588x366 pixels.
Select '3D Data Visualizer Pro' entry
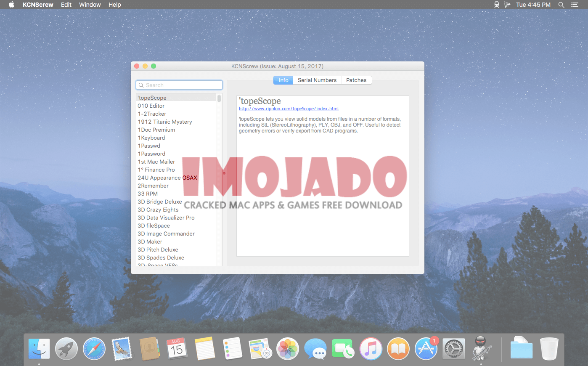176,217
